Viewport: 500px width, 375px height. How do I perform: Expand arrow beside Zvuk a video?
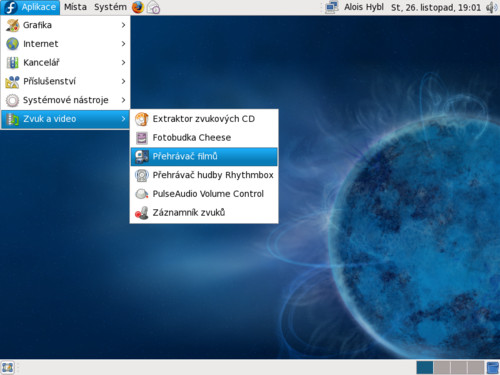click(123, 119)
